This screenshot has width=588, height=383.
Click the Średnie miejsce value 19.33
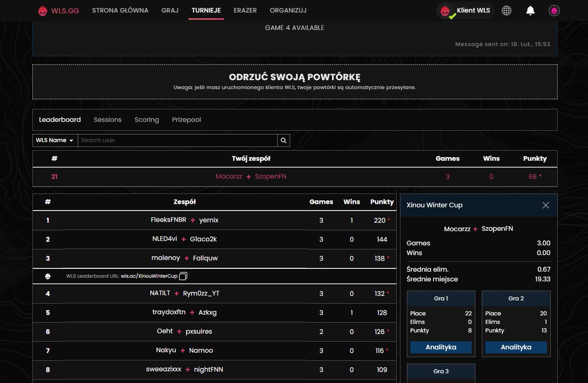[542, 279]
